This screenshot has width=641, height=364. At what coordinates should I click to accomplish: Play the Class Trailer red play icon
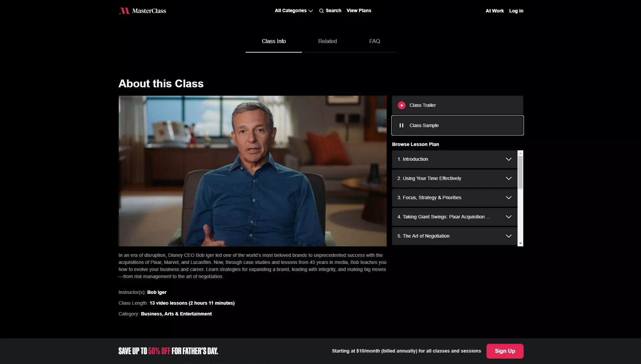401,105
